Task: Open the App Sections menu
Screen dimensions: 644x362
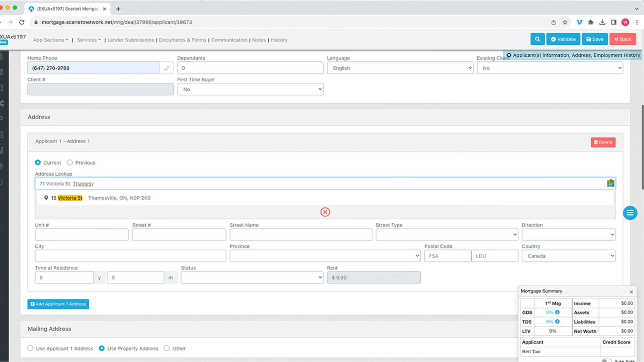Action: point(50,40)
